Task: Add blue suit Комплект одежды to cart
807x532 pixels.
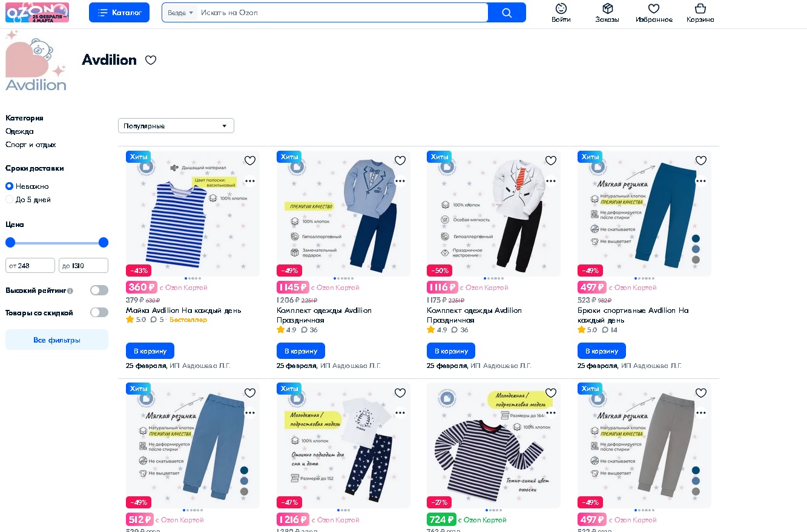Action: (x=301, y=351)
